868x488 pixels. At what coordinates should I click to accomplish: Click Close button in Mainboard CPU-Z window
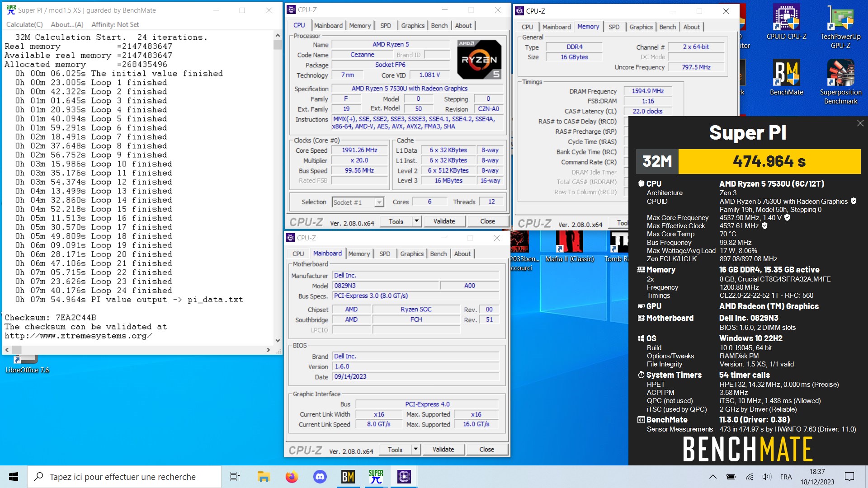pos(487,449)
